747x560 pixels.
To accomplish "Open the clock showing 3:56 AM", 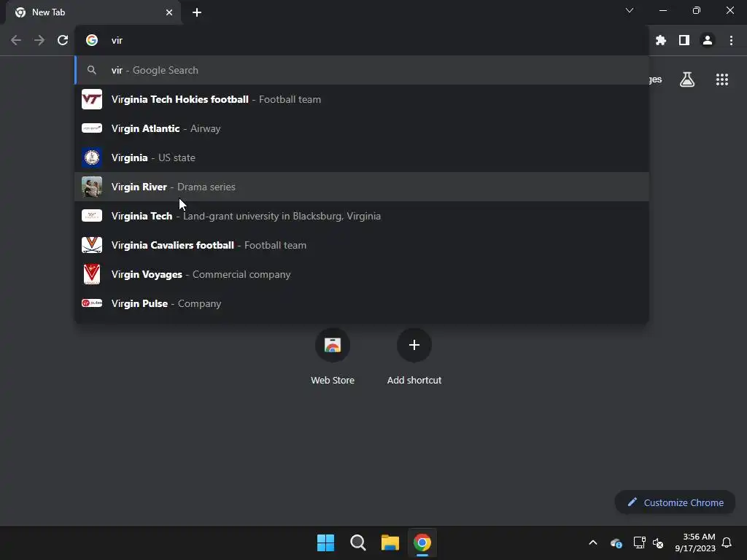I will pyautogui.click(x=695, y=542).
